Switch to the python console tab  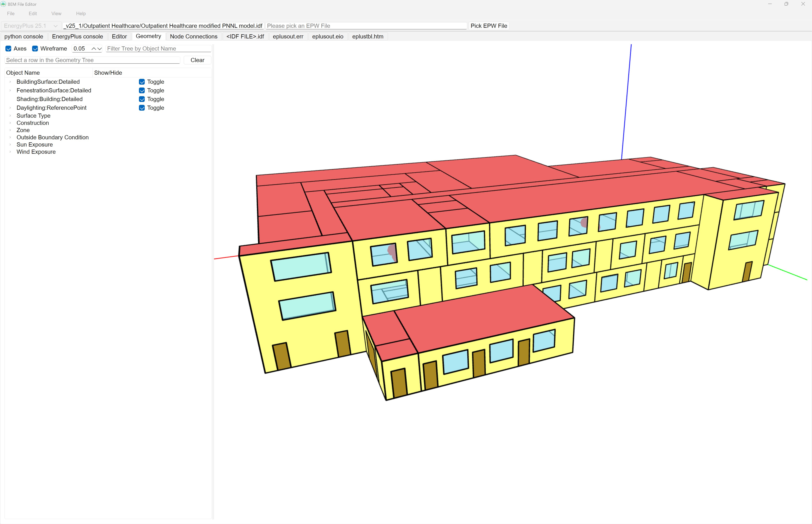coord(24,36)
